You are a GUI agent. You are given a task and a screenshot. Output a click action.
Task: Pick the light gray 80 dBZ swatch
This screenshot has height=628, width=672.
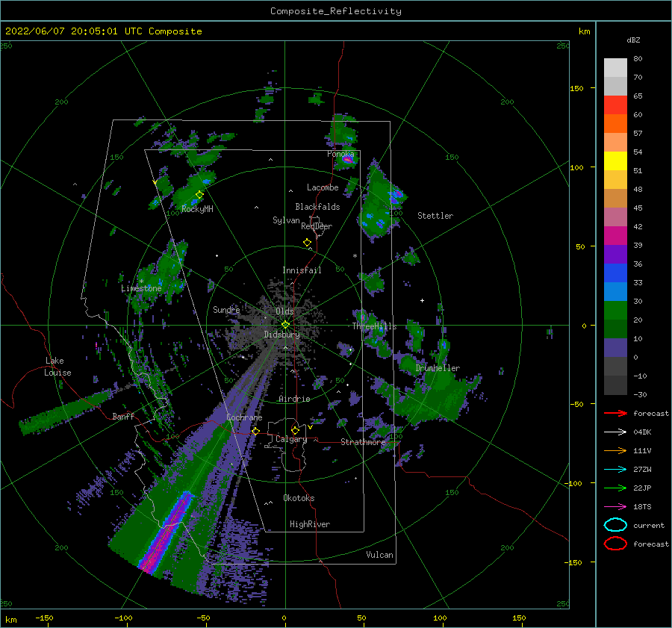click(x=615, y=68)
